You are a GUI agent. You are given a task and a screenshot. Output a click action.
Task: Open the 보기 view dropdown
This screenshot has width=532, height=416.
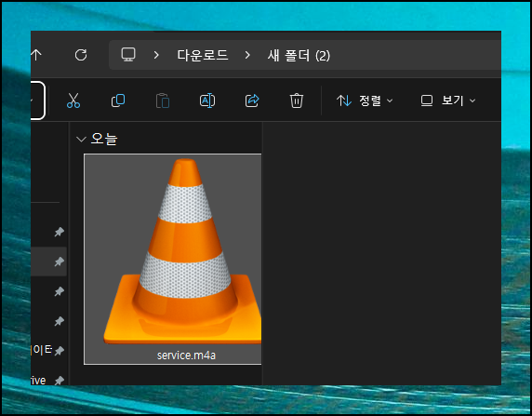tap(448, 101)
